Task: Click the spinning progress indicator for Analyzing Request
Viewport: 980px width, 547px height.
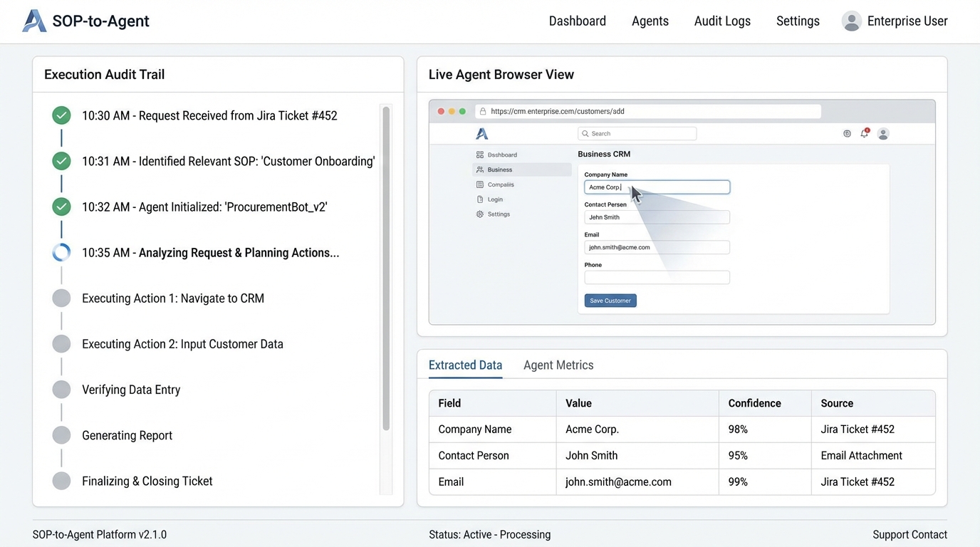Action: (x=62, y=253)
